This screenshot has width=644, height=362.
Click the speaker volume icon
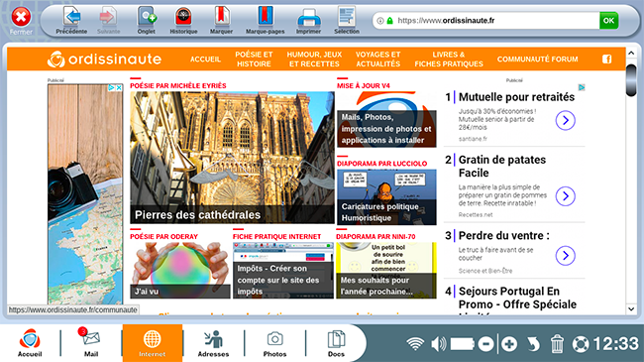(439, 343)
